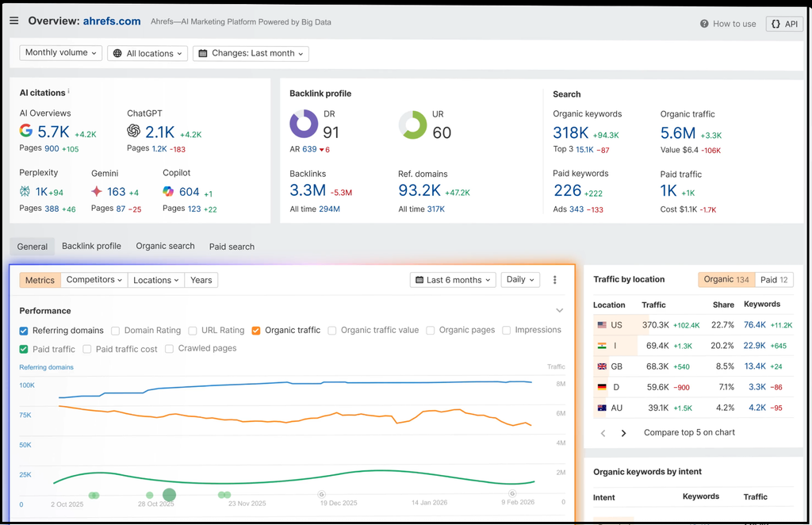Open the How to use link
Image resolution: width=812 pixels, height=525 pixels.
(728, 24)
